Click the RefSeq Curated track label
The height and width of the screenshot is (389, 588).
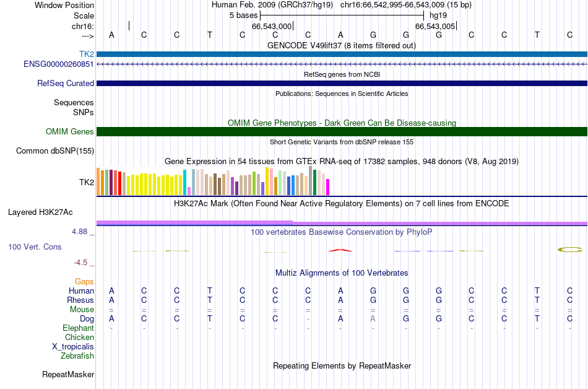[65, 83]
